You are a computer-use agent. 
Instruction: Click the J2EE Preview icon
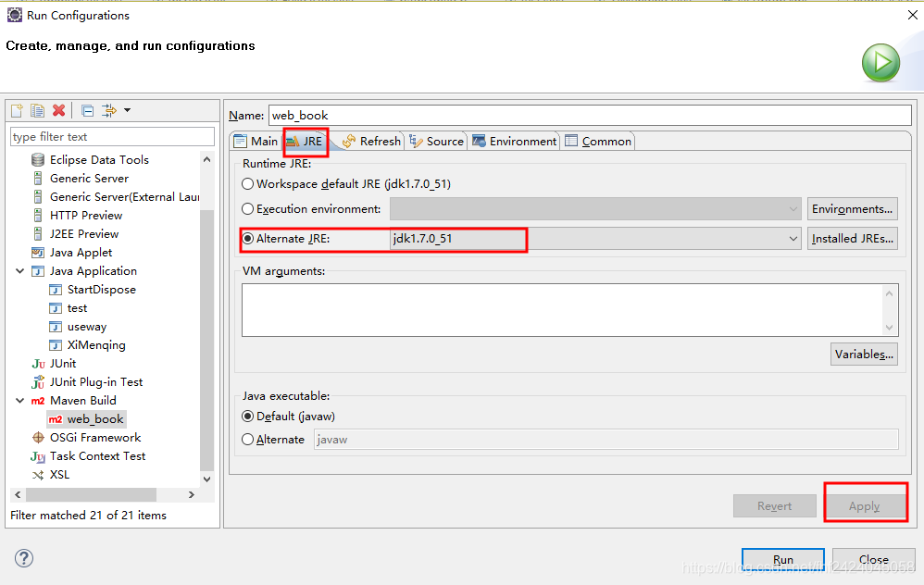coord(38,234)
